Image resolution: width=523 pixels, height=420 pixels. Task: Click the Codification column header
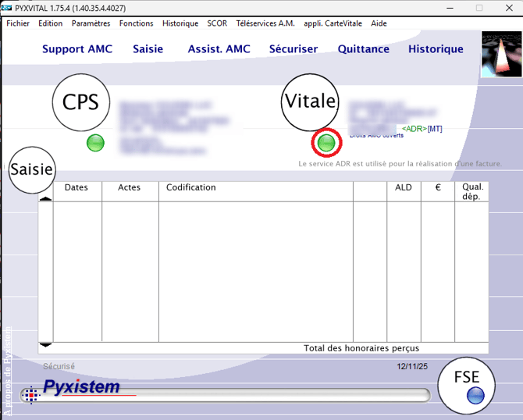(x=191, y=188)
